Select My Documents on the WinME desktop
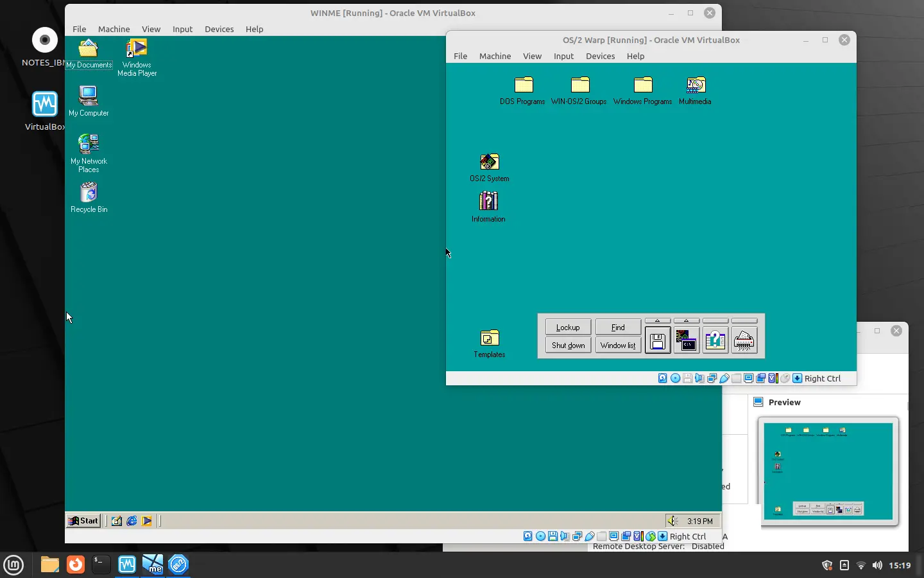Viewport: 924px width, 578px height. tap(89, 54)
